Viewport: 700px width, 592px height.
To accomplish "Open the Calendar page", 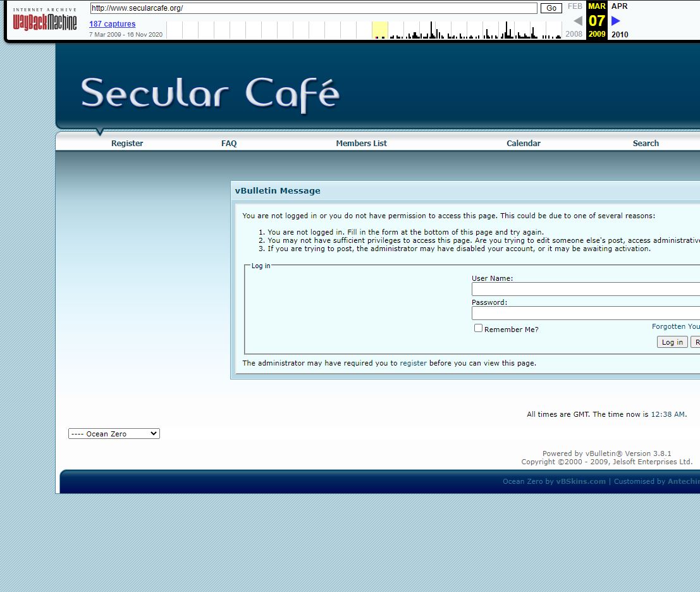I will [524, 144].
